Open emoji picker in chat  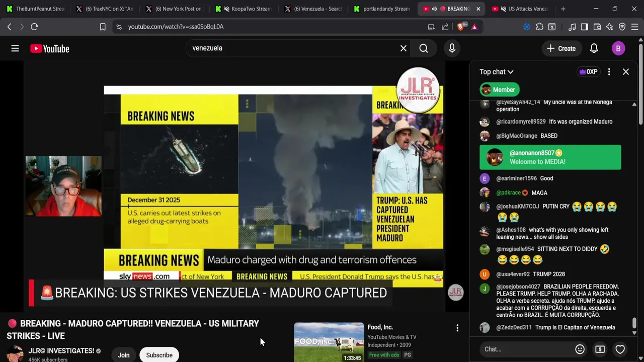[x=580, y=349]
